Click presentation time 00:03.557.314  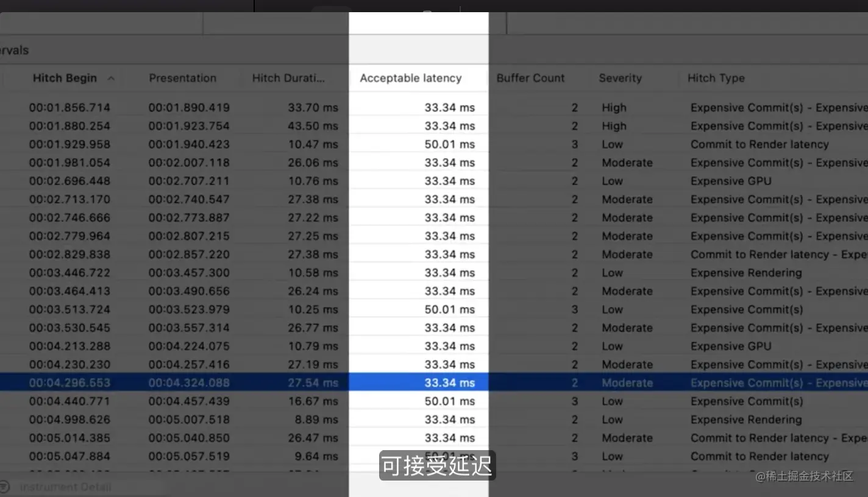(x=189, y=328)
